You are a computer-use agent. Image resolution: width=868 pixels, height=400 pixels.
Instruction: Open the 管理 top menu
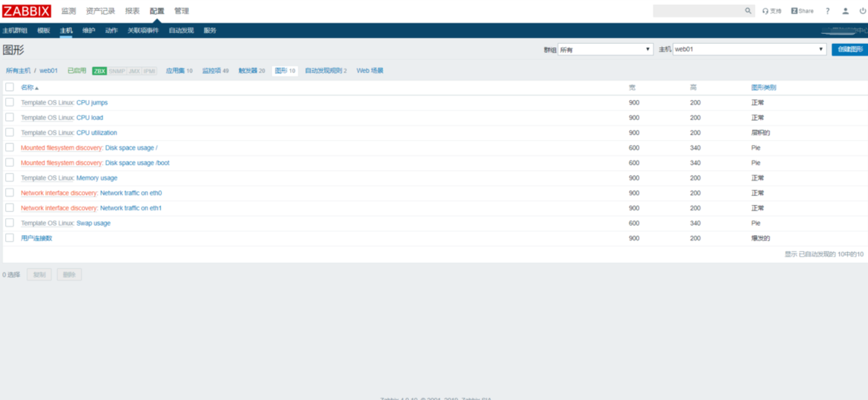181,11
